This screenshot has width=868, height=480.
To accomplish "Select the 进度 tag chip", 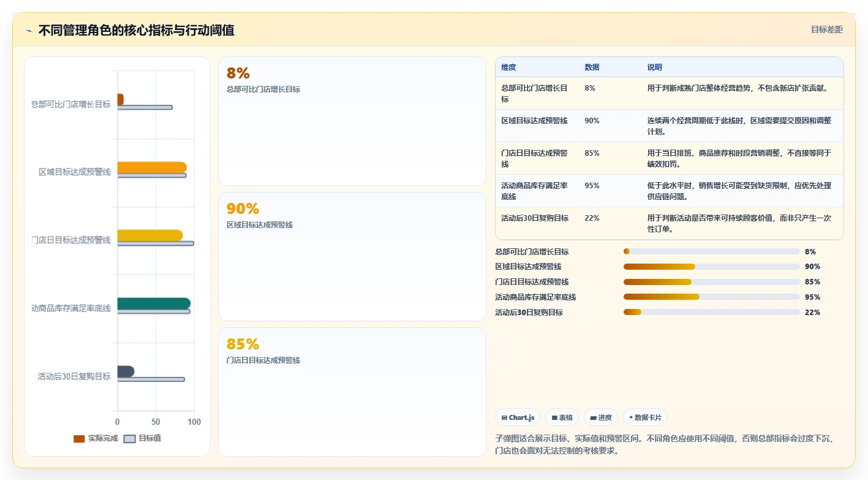I will point(601,417).
